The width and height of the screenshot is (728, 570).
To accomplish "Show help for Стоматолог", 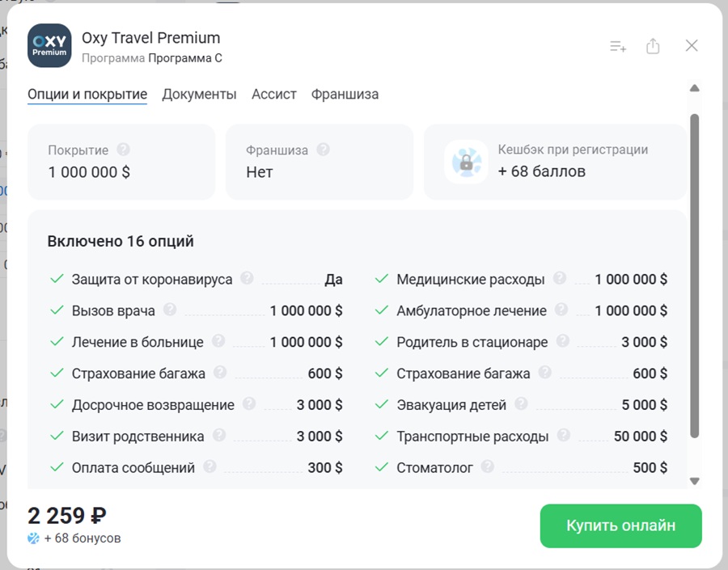I will point(487,466).
